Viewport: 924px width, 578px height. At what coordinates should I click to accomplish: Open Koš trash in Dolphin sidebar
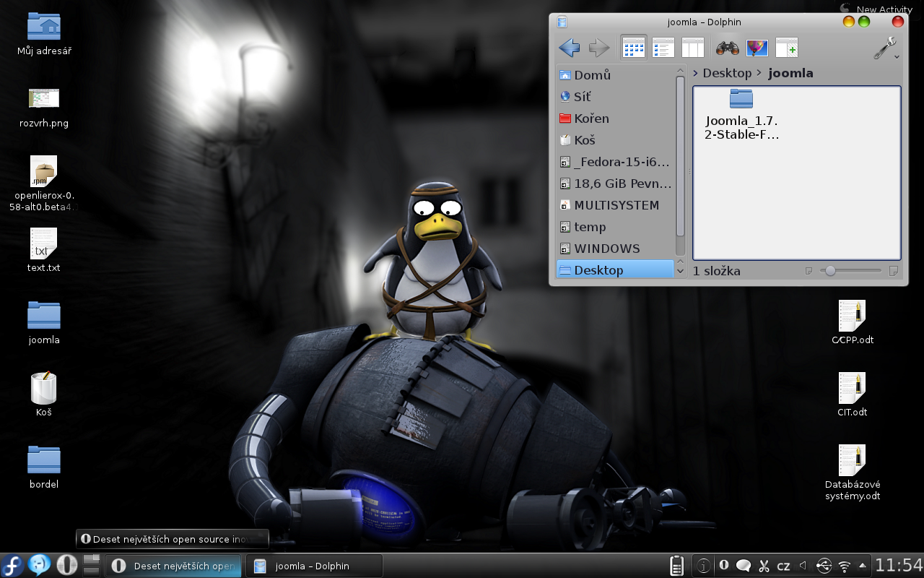pos(615,140)
